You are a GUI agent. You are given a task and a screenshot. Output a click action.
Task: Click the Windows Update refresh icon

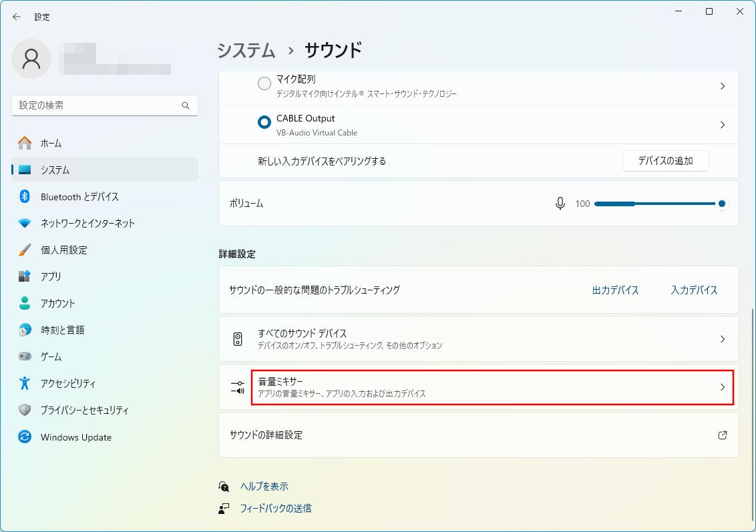(25, 437)
